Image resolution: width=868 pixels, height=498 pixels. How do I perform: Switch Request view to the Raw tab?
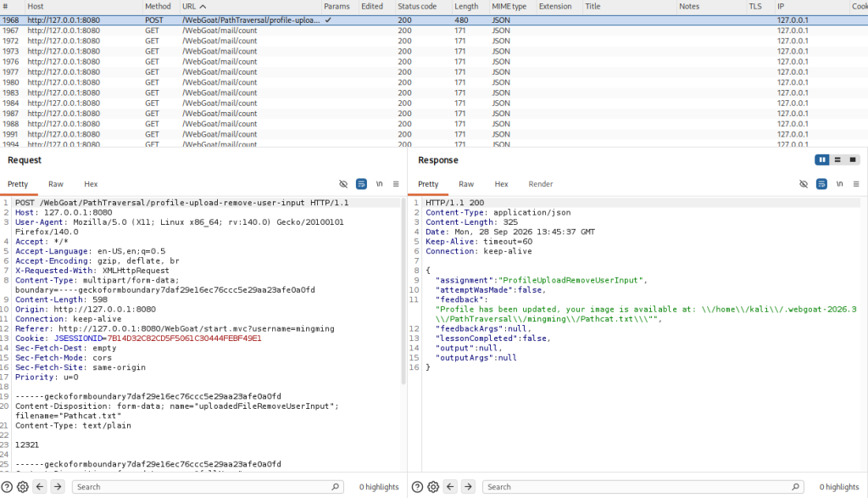(x=56, y=184)
